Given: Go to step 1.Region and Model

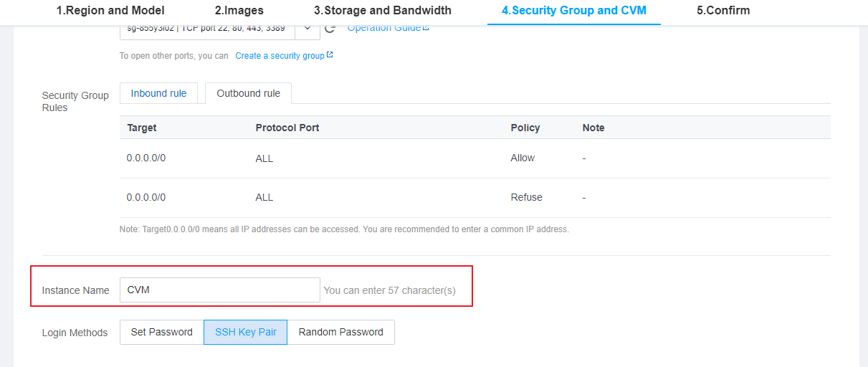Looking at the screenshot, I should click(110, 11).
